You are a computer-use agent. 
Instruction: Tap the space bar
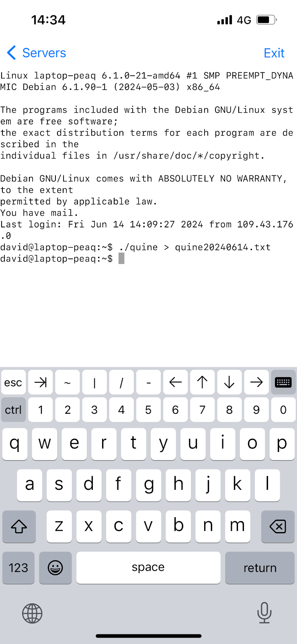point(148,568)
